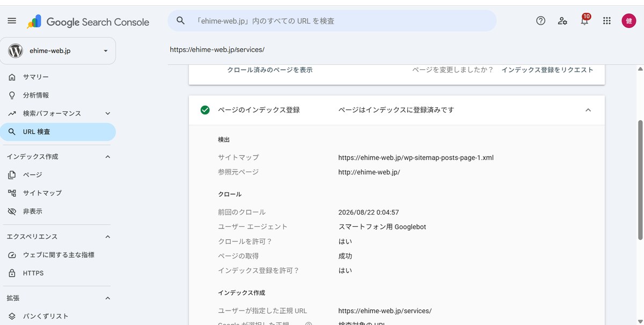The image size is (644, 325).
Task: Click the referring page http://ehime-web.jp/
Action: coord(369,172)
